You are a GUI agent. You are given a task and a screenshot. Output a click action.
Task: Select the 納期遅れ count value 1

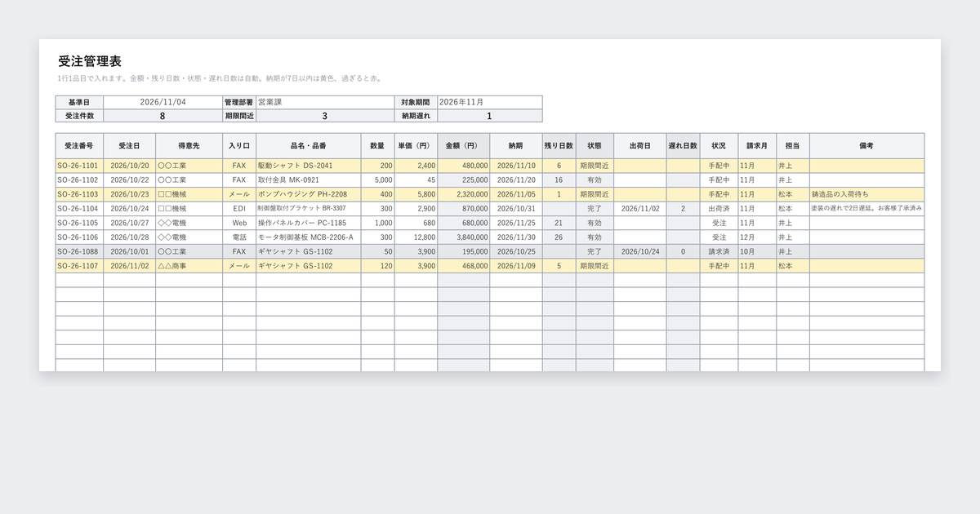coord(490,116)
